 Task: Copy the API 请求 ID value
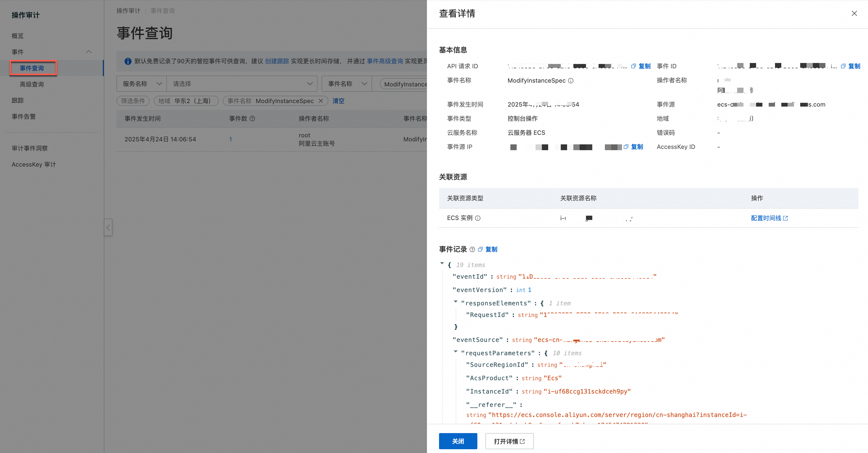[x=641, y=66]
